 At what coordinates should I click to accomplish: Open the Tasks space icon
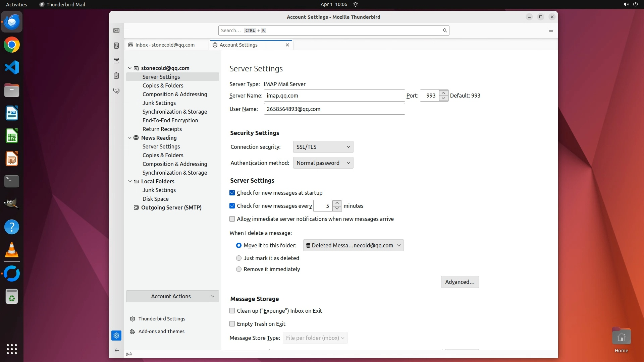click(116, 76)
